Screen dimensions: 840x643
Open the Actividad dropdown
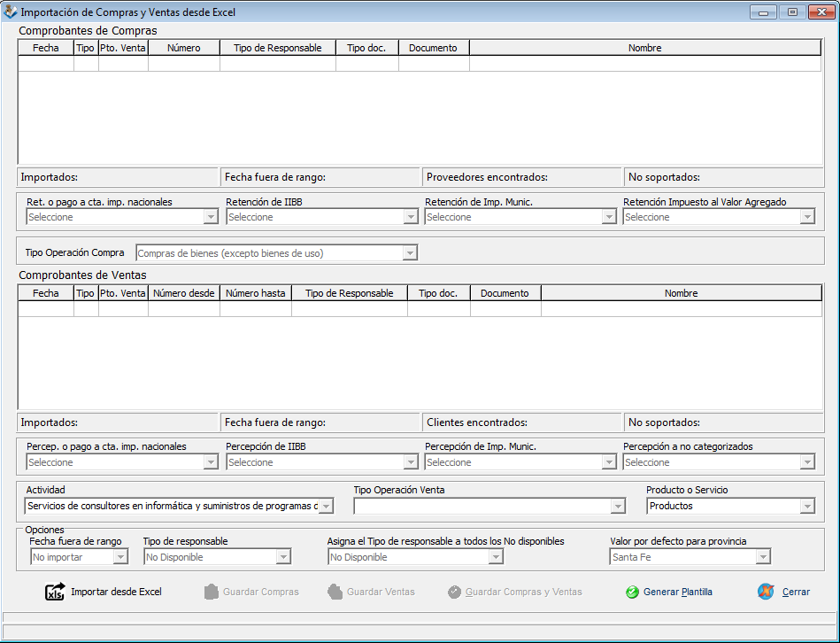(x=326, y=506)
